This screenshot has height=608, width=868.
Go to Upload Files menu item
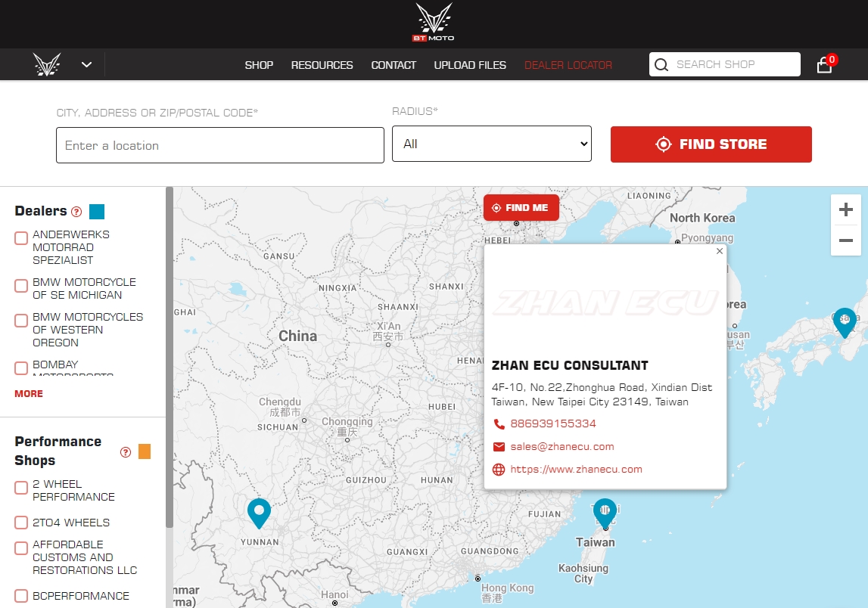(x=470, y=65)
